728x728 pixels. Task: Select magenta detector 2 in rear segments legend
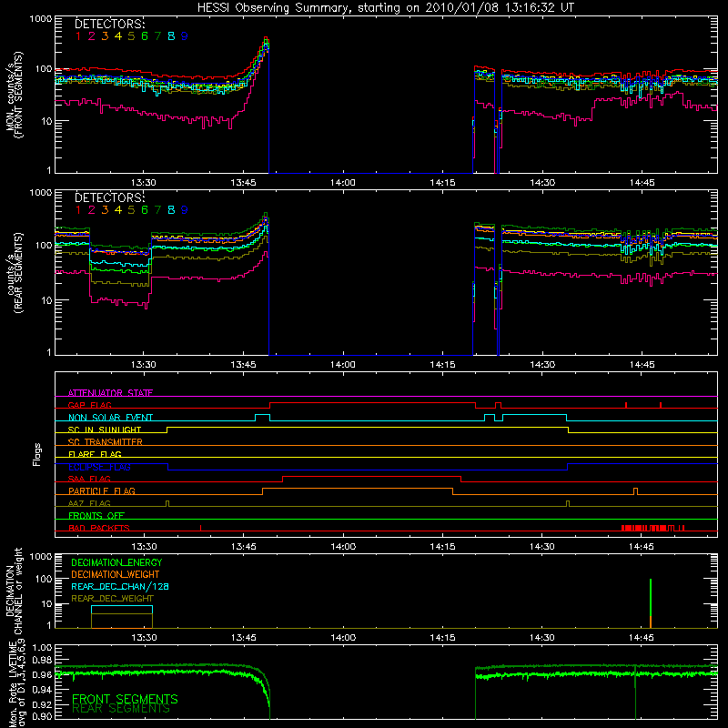(92, 210)
